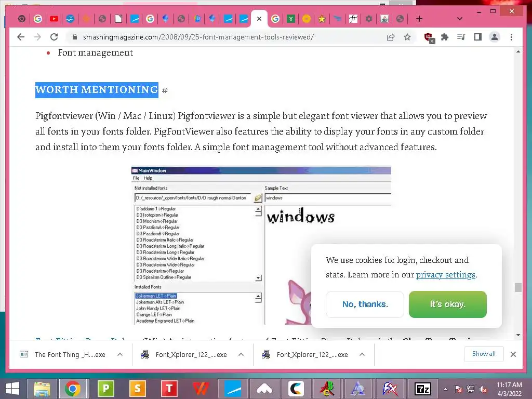This screenshot has width=532, height=399.
Task: Show hidden system tray icons
Action: 445,389
